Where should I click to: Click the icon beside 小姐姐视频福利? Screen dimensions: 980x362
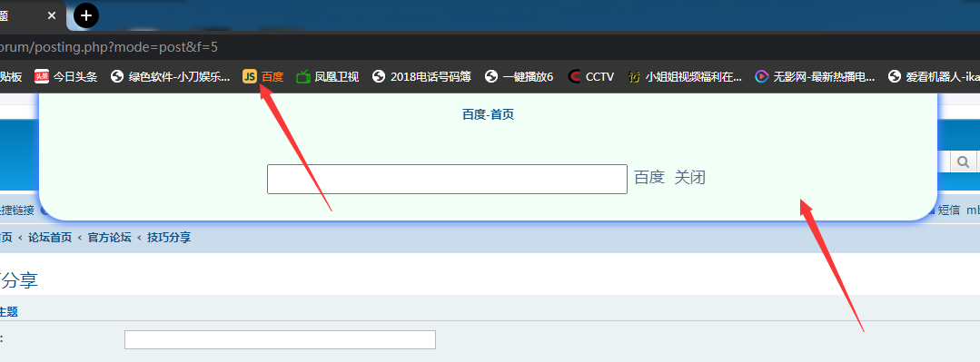(x=634, y=77)
